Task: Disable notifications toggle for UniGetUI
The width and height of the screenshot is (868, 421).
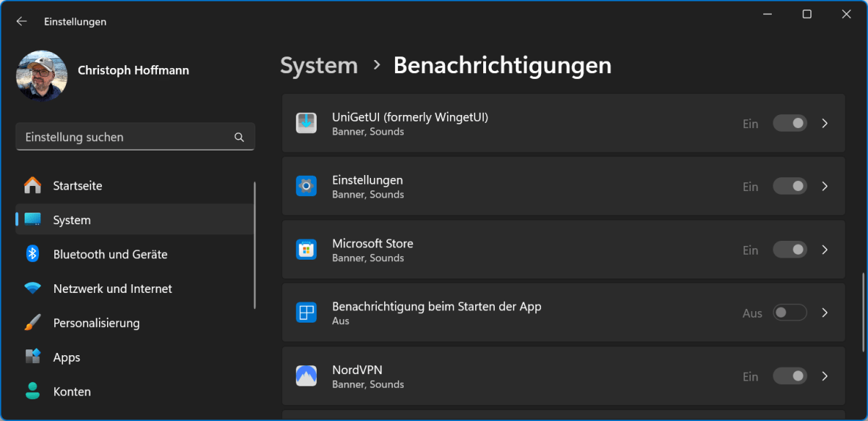Action: 789,123
